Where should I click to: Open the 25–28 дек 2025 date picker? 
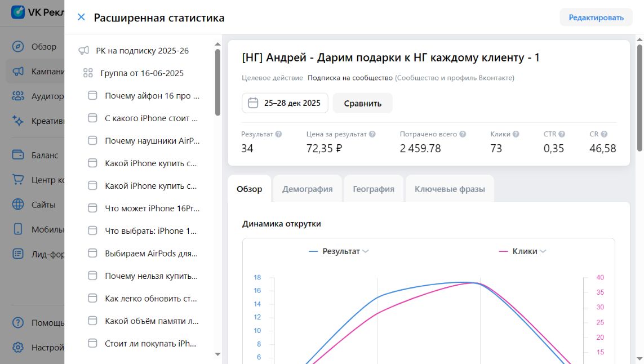click(x=285, y=103)
